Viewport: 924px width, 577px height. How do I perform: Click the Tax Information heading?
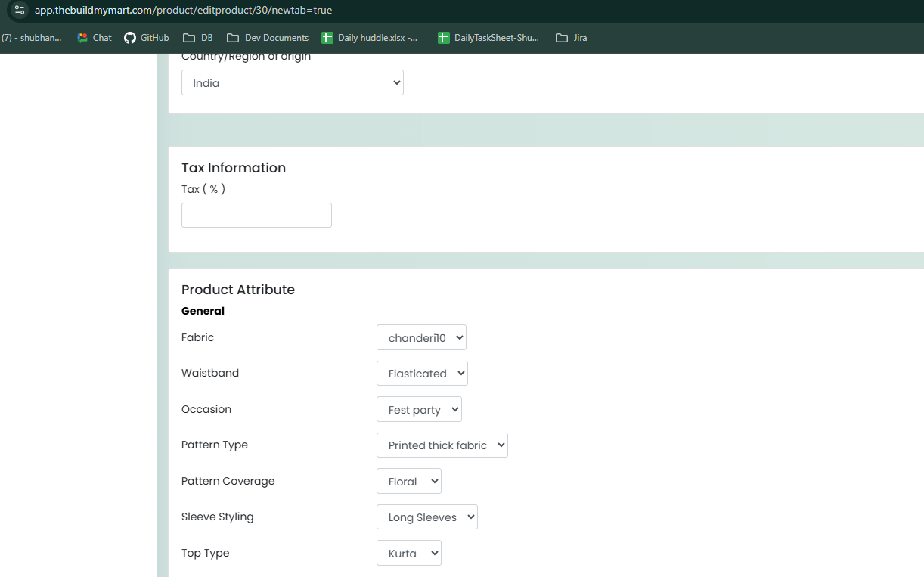pyautogui.click(x=234, y=168)
